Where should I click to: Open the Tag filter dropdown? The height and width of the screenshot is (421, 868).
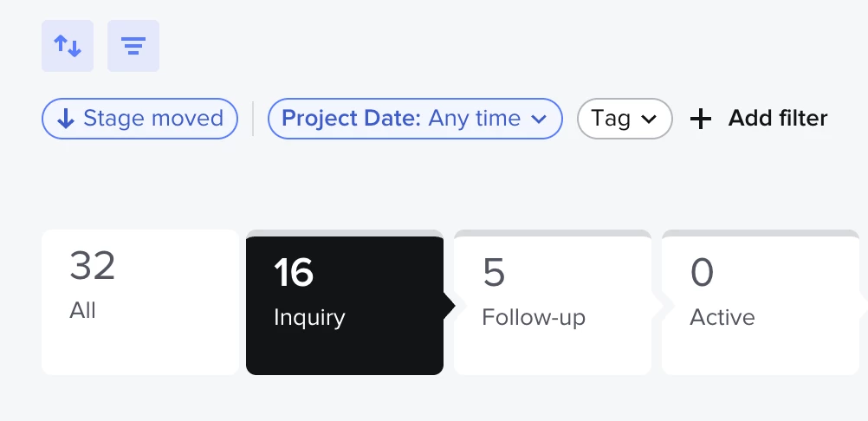click(x=625, y=119)
